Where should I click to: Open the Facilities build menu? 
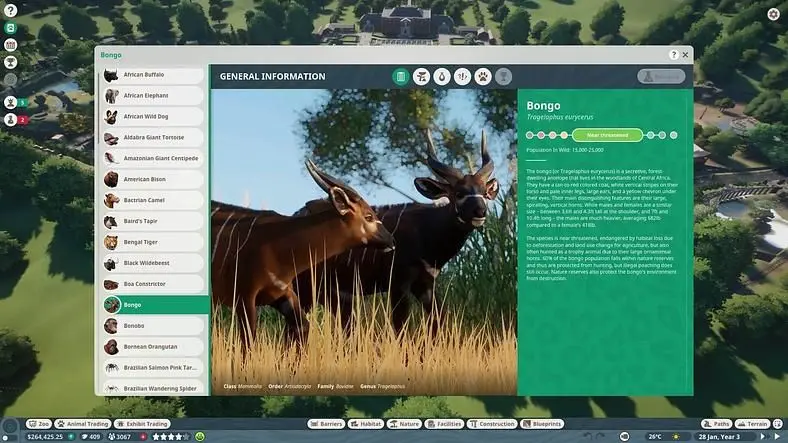pyautogui.click(x=444, y=424)
